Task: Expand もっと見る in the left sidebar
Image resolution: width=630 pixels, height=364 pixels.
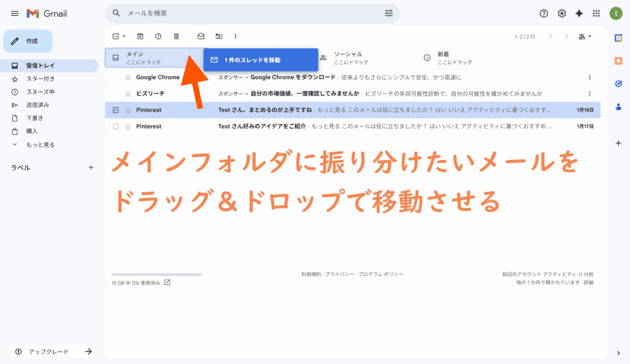Action: (40, 145)
